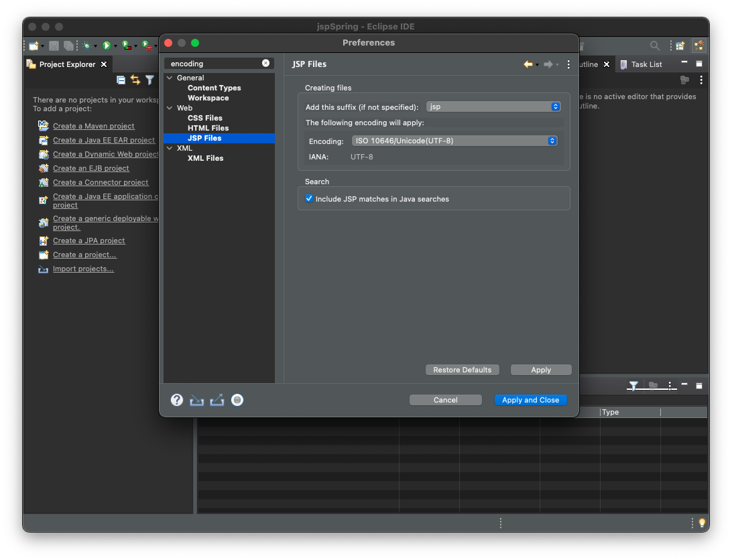Select the Java EE perspective icon

pos(699,46)
